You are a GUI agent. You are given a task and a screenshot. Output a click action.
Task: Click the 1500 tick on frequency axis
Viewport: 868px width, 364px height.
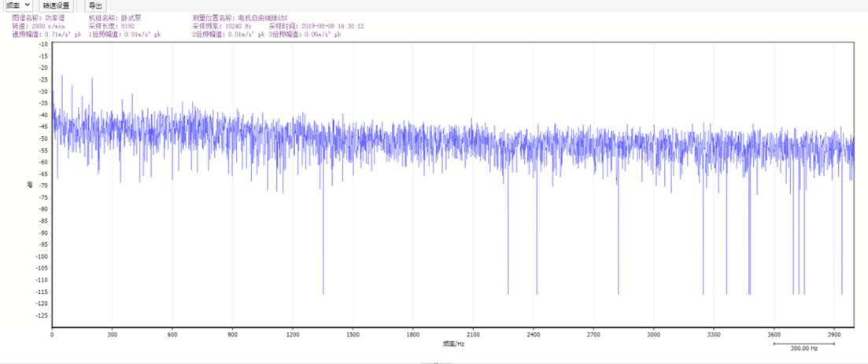[353, 334]
